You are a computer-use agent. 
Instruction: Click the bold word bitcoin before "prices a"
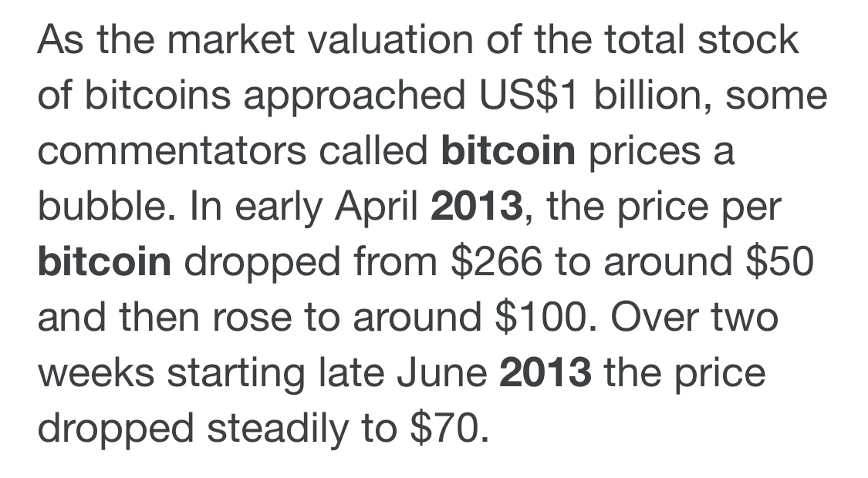point(508,150)
